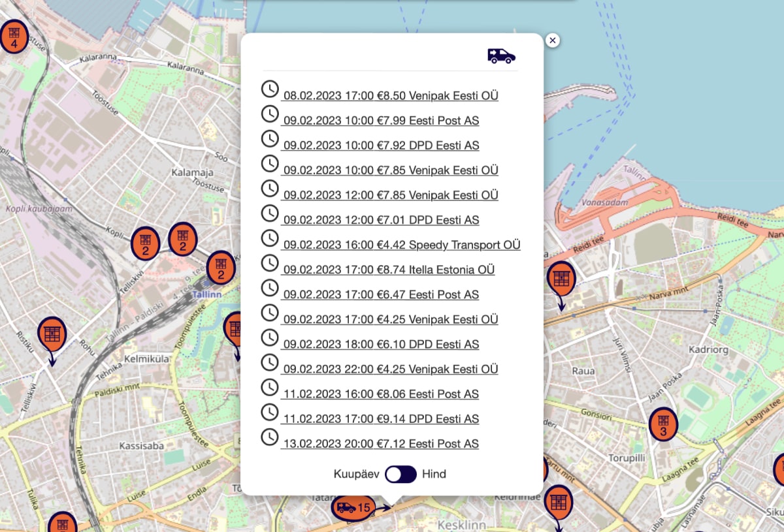Select 09.02.2023 22:00 €4.25 Venipak offer

pyautogui.click(x=390, y=369)
